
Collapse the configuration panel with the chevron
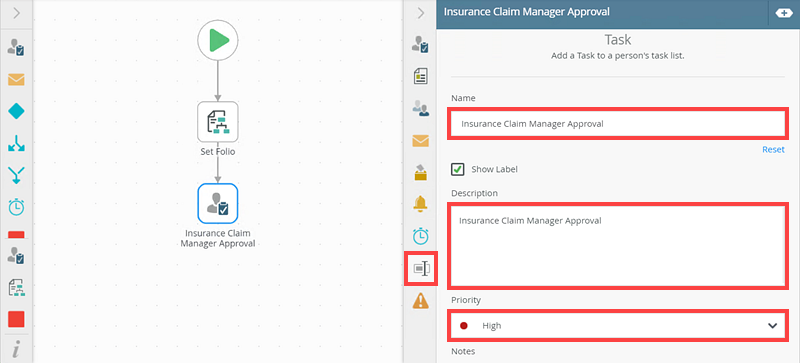tap(420, 13)
